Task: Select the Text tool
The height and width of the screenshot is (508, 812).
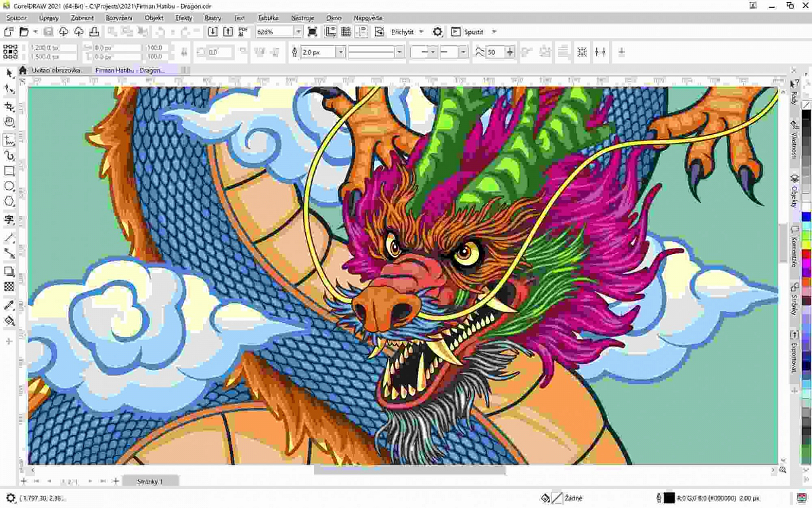Action: point(9,219)
